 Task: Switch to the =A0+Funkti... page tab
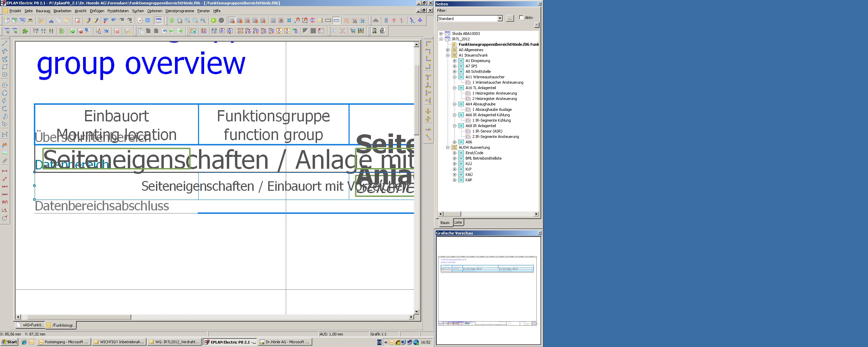click(30, 325)
